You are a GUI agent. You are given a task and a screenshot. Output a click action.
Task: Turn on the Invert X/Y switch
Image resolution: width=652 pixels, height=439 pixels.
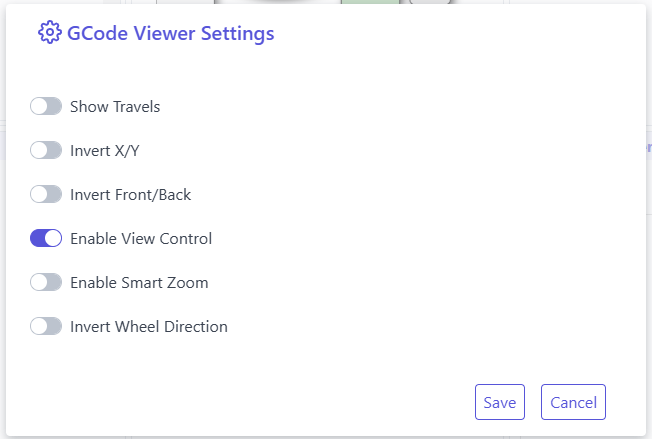point(46,150)
